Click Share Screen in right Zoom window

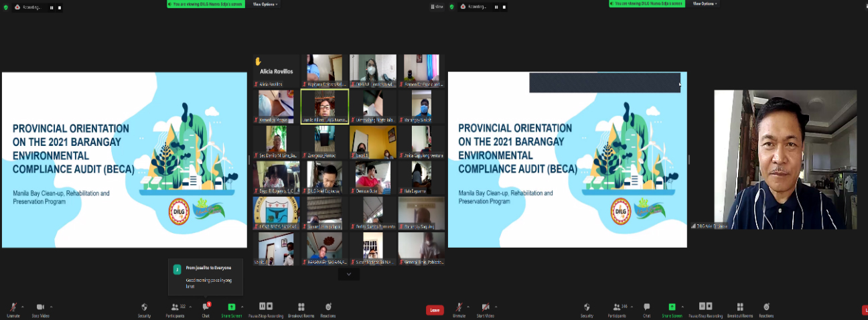(x=672, y=309)
